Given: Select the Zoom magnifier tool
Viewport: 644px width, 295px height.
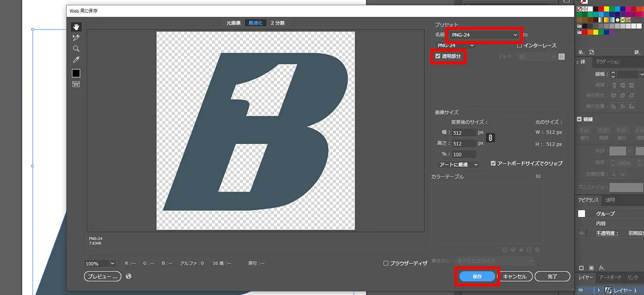Looking at the screenshot, I should [x=76, y=48].
